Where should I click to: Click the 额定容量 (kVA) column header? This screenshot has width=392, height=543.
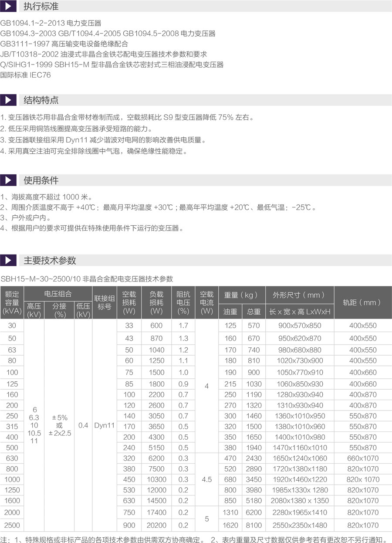tap(12, 303)
